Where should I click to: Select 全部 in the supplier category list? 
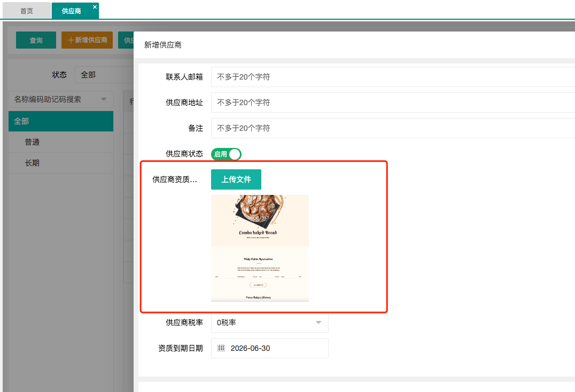click(61, 121)
